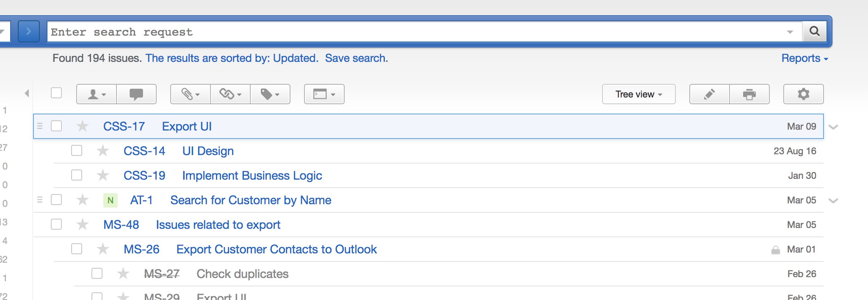Screen dimensions: 868x300
Task: Click the comment speech bubble icon
Action: [x=136, y=94]
